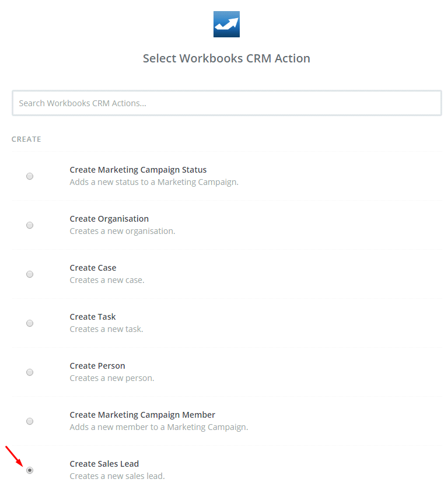Click the selected Create Sales Lead radio button
Viewport: 448px width, 493px height.
(30, 470)
